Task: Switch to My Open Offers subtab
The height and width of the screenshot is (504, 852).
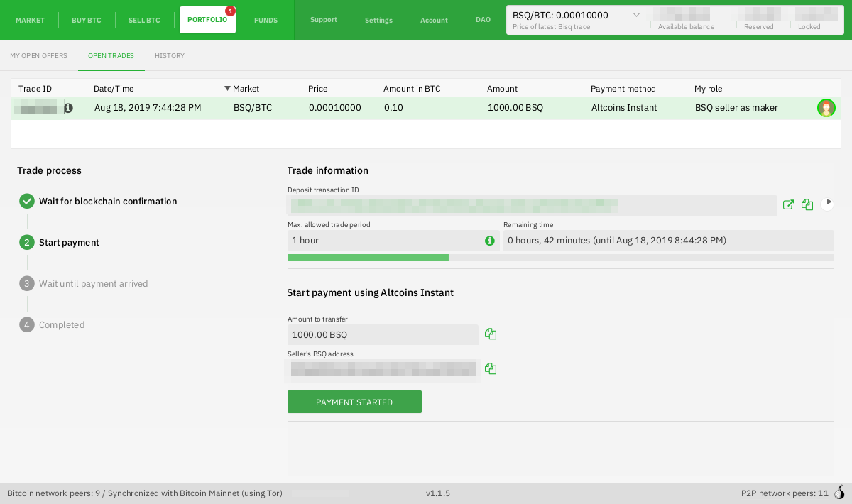Action: 39,55
